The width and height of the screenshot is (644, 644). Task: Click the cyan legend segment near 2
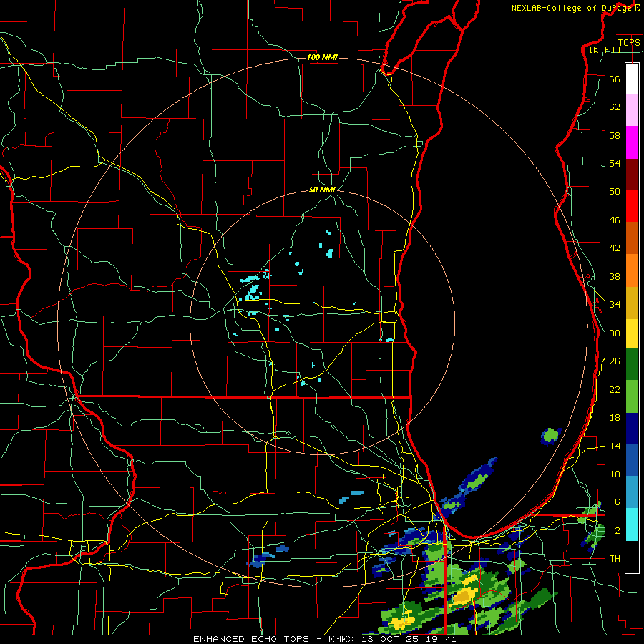pos(632,525)
